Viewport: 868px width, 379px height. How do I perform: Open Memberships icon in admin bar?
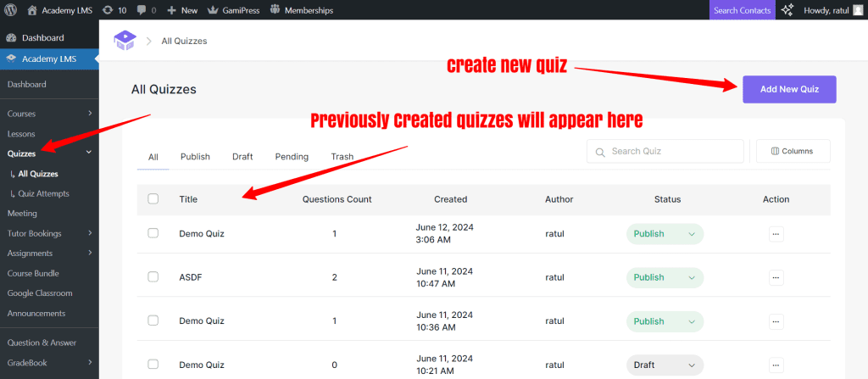pos(275,10)
